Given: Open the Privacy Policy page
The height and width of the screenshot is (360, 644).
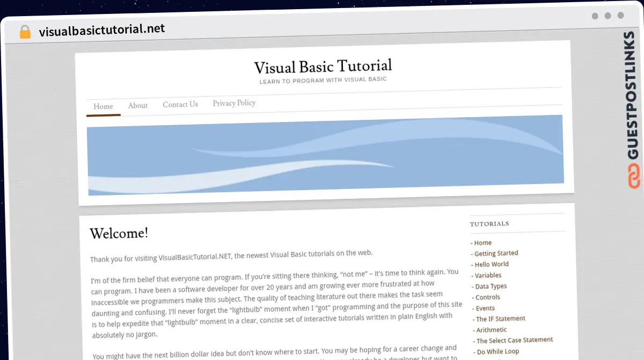Looking at the screenshot, I should 234,103.
